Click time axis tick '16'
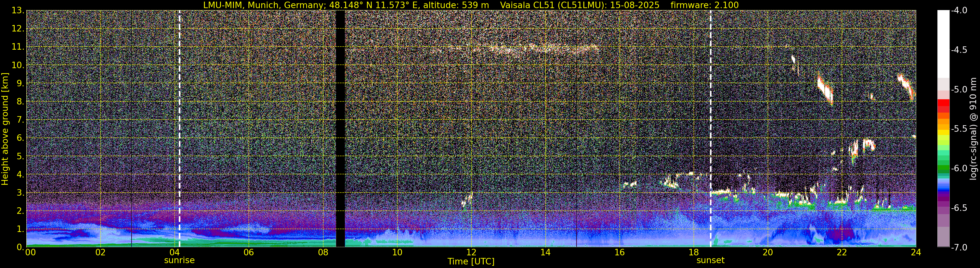980x268 pixels. pos(619,252)
